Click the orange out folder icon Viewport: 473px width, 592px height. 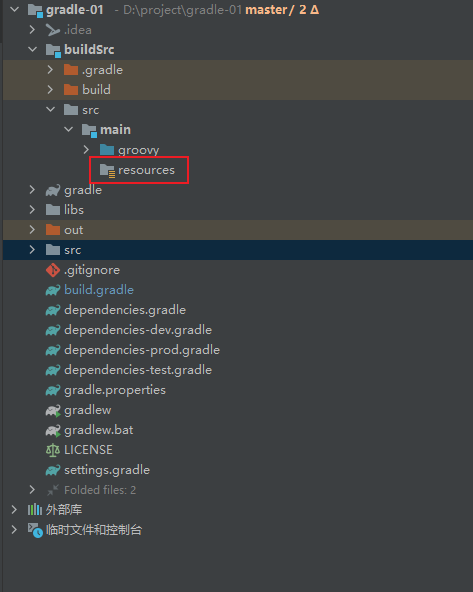point(53,230)
